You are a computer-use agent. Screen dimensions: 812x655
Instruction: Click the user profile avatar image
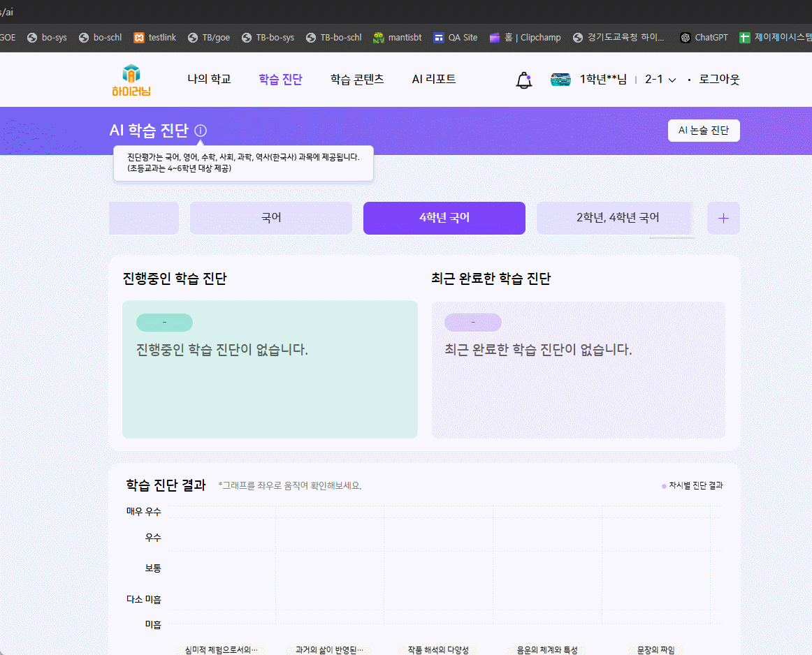click(560, 80)
